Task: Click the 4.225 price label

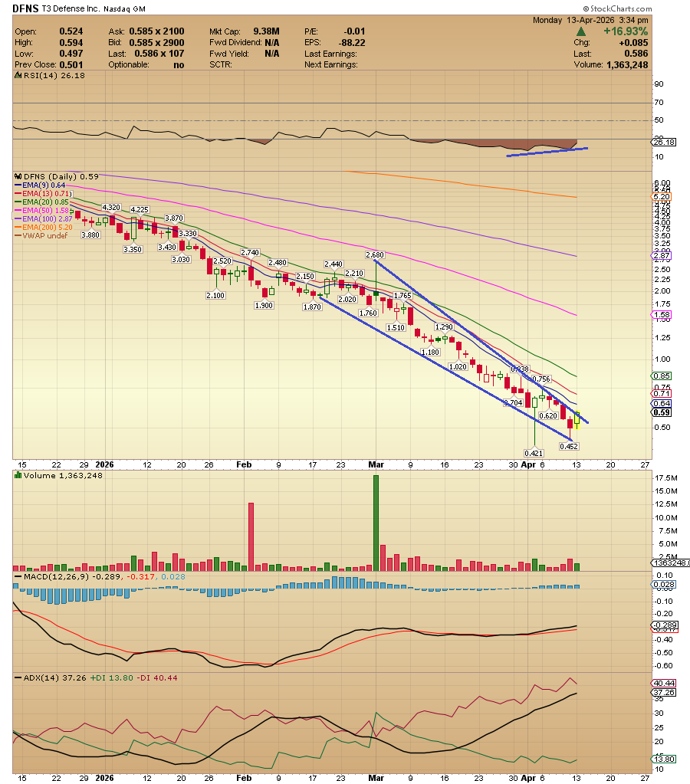Action: click(x=140, y=209)
